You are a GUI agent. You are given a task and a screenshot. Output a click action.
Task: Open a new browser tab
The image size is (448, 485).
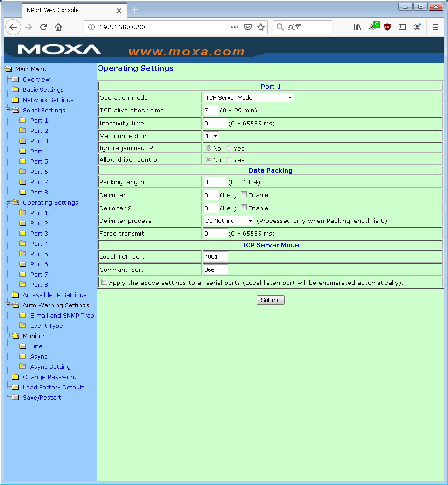click(135, 10)
